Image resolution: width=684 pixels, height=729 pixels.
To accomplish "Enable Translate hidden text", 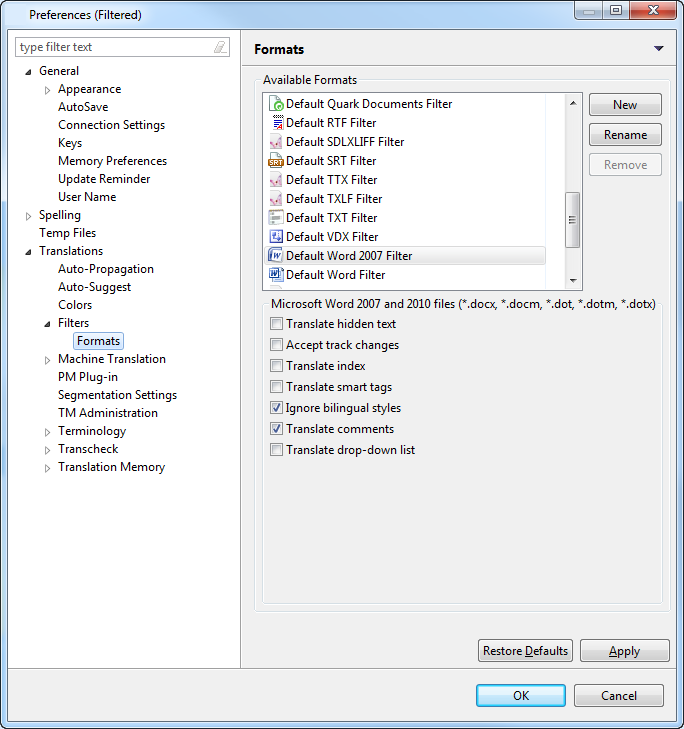I will (x=276, y=324).
